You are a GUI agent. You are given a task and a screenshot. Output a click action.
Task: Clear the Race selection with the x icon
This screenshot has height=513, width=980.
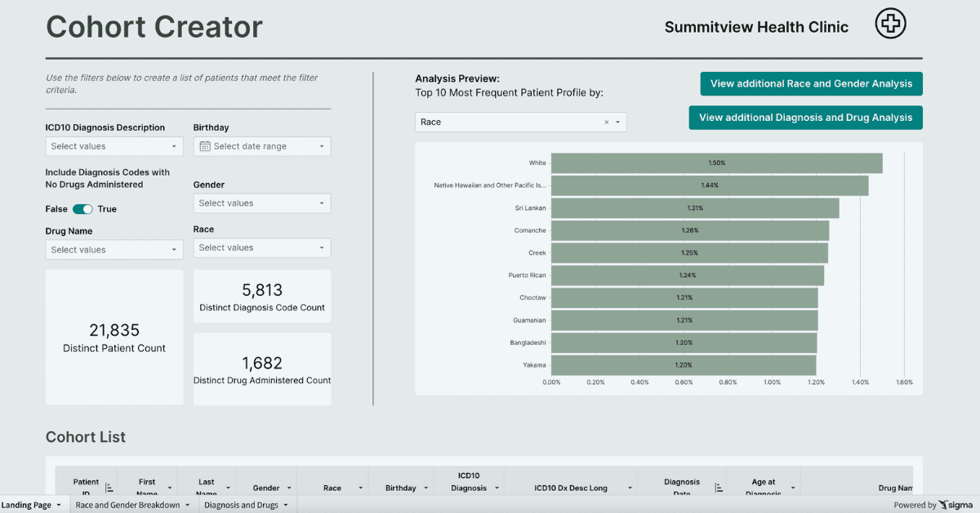click(x=606, y=122)
